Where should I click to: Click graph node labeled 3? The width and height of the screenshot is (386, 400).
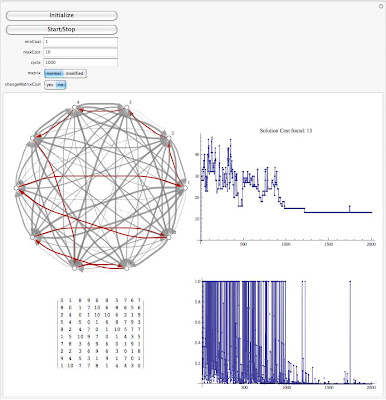(x=126, y=107)
